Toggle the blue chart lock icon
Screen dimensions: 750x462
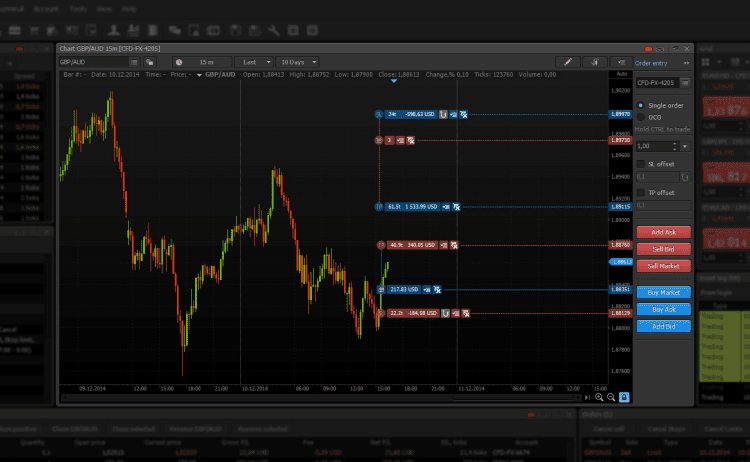pos(624,397)
